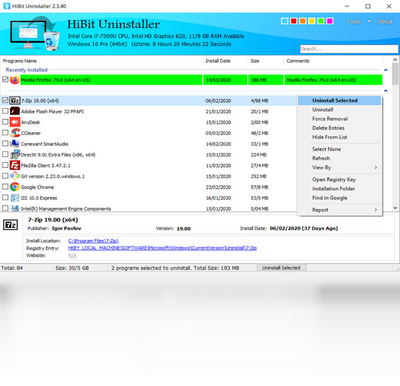Sort by Size column header
Image resolution: width=400 pixels, height=386 pixels.
(x=266, y=61)
